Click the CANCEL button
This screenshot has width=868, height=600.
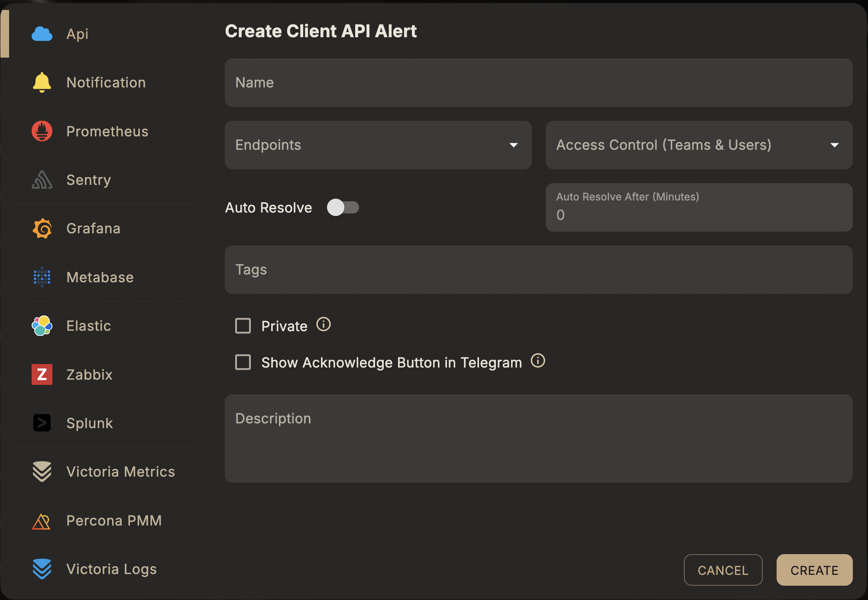(723, 570)
